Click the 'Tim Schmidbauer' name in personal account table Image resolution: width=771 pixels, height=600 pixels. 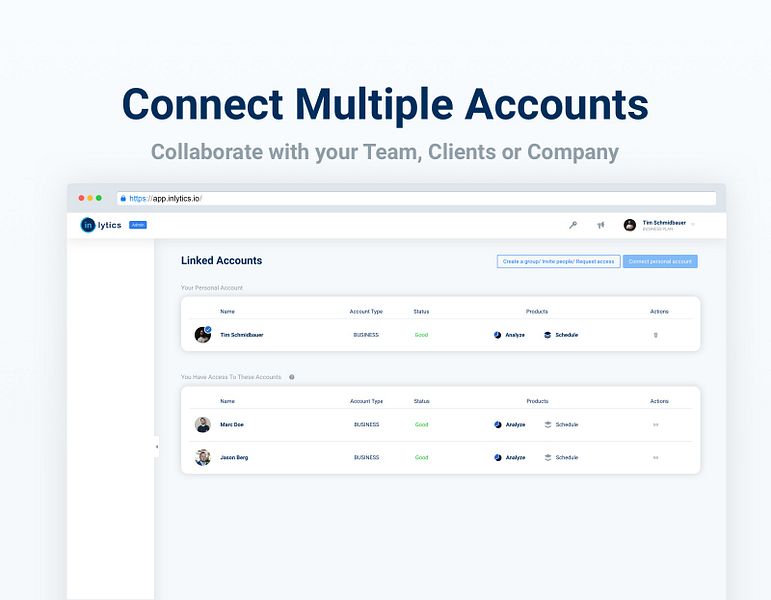[x=241, y=335]
